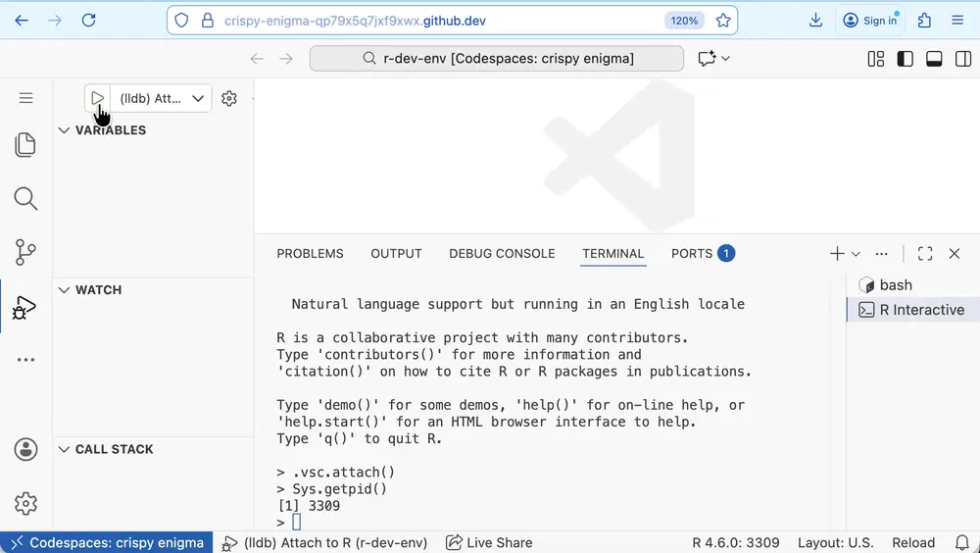Maximize the panel size toggle
The height and width of the screenshot is (553, 980).
[925, 253]
